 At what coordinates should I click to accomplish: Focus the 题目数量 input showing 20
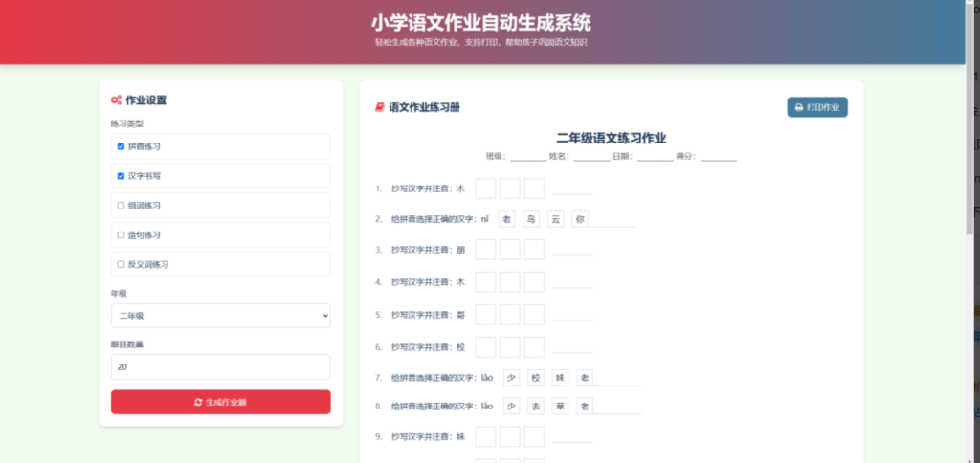click(x=221, y=366)
